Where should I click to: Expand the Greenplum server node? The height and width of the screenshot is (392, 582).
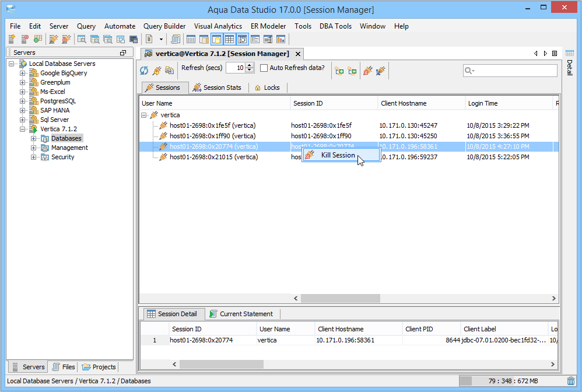point(23,82)
